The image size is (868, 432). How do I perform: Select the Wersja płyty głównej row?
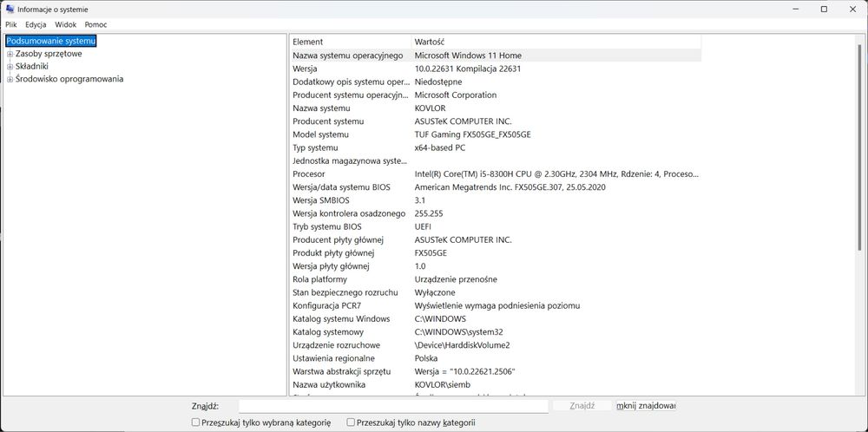(496, 266)
